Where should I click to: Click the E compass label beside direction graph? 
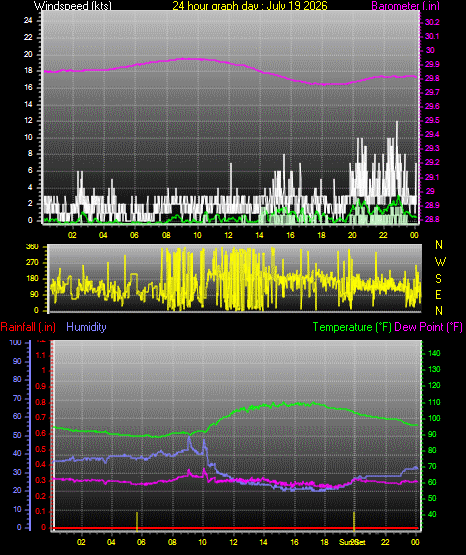[438, 294]
